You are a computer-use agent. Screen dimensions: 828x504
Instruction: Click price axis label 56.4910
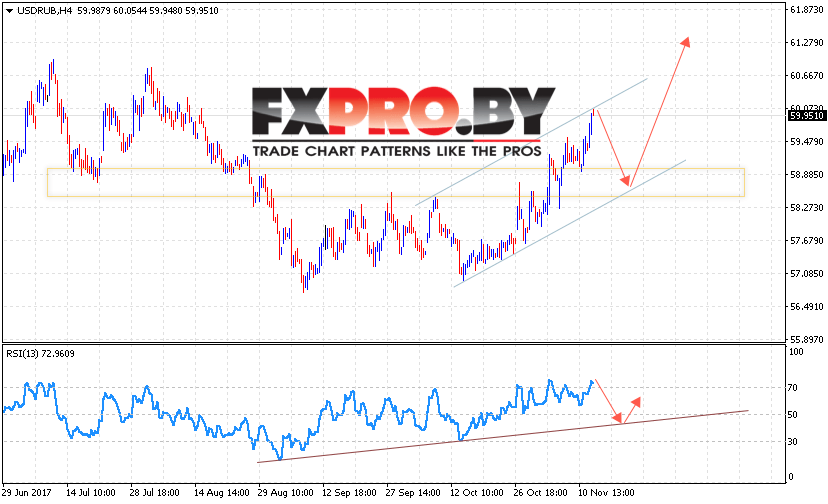pyautogui.click(x=806, y=306)
